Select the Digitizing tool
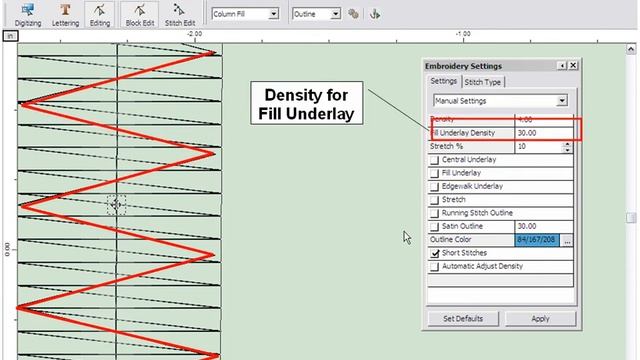 28,14
